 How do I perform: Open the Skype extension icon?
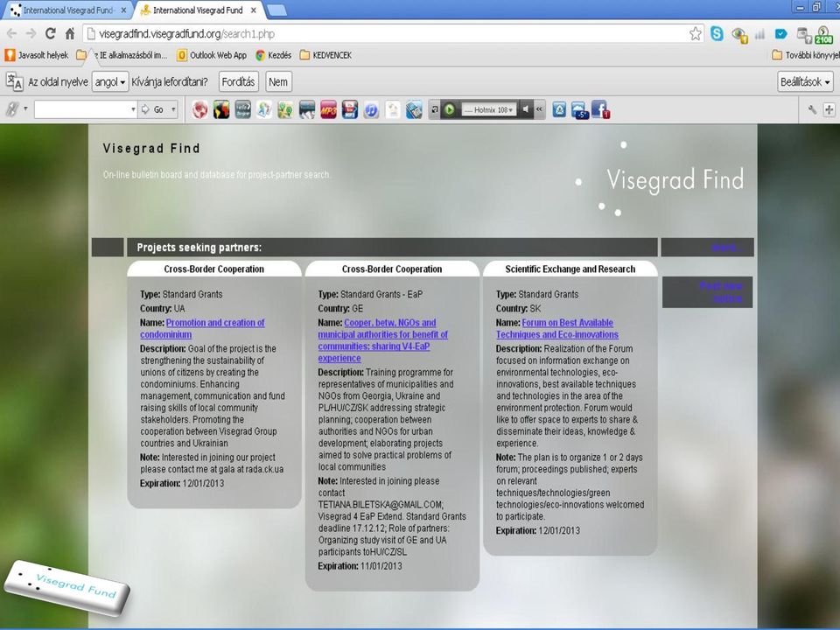click(717, 34)
